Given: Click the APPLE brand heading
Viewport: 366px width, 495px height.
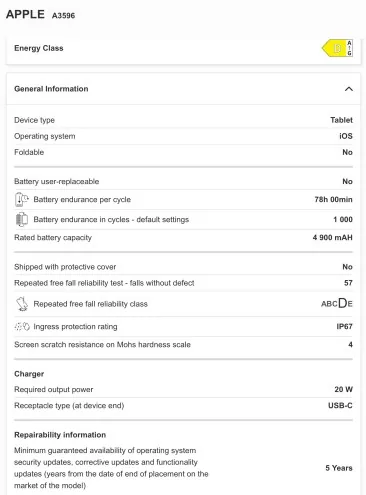Looking at the screenshot, I should pyautogui.click(x=25, y=14).
